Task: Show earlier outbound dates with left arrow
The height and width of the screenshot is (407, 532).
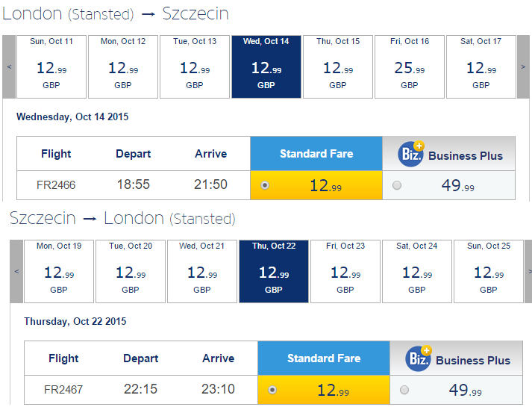Action: (x=9, y=67)
